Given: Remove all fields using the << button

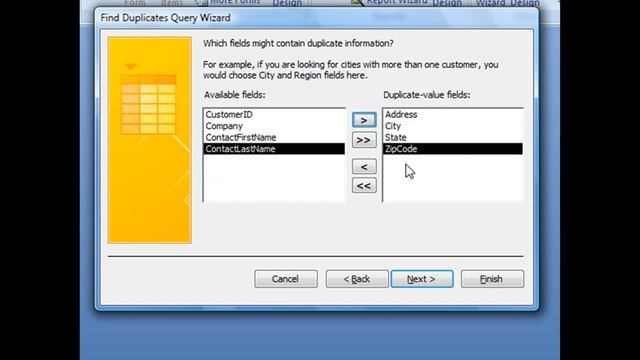Looking at the screenshot, I should [x=364, y=186].
